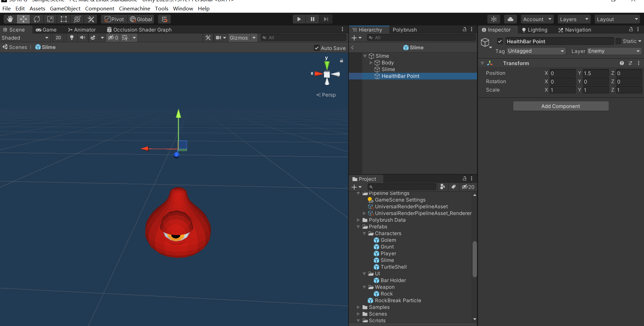Open the Gizmos dropdown arrow
Screen dimensions: 644x326
pos(254,38)
